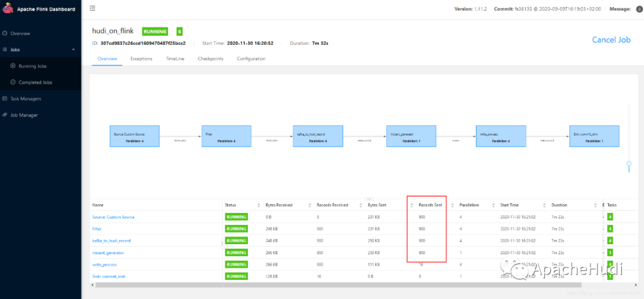
Task: Click 111 KB Bytes Sent in write_process row
Action: point(374,264)
